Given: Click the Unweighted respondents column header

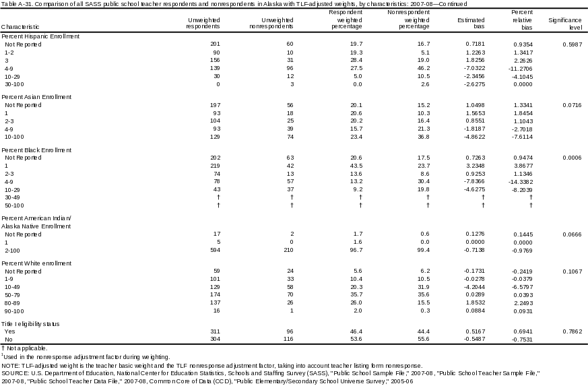Looking at the screenshot, I should 202,24.
